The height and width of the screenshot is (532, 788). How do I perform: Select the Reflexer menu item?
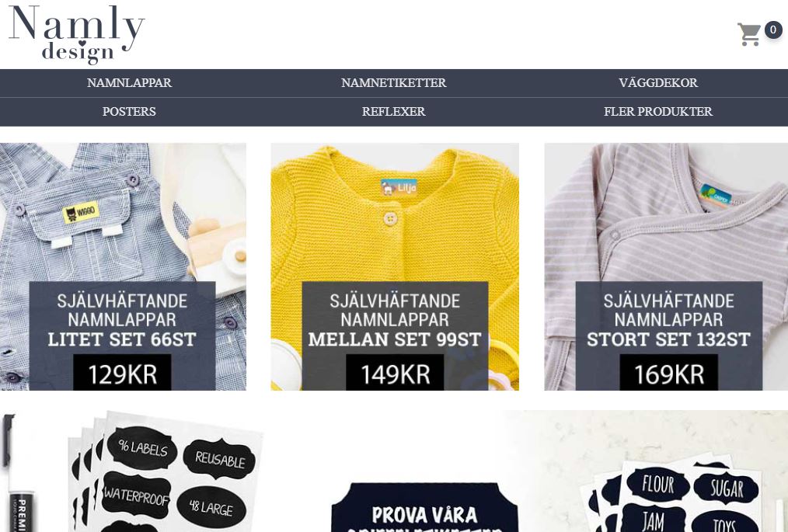[x=393, y=112]
